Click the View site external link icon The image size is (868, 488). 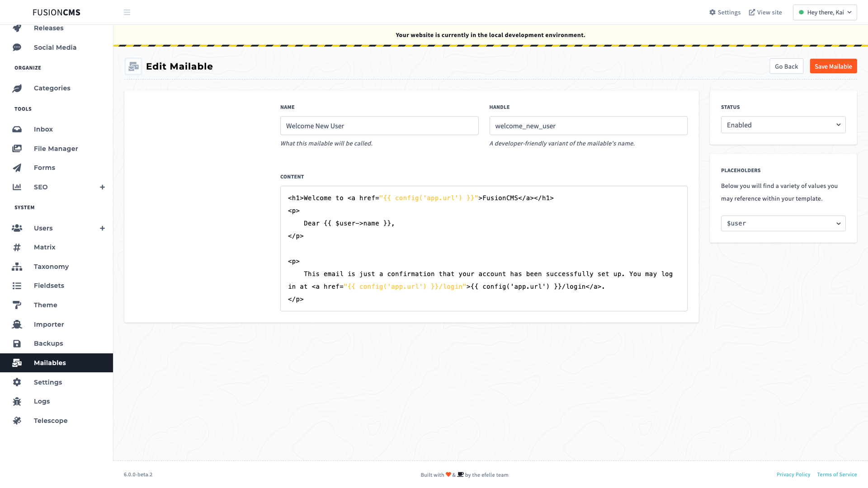(x=752, y=12)
